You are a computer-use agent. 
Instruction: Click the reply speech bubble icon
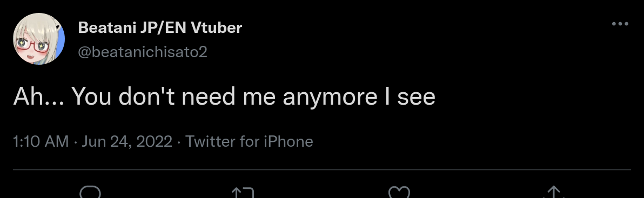click(x=90, y=192)
